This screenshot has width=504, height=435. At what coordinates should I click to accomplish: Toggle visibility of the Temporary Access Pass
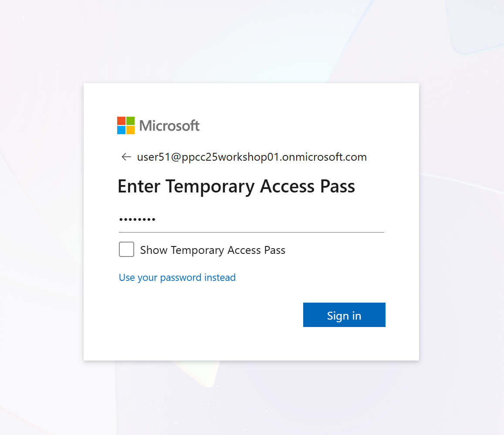126,249
